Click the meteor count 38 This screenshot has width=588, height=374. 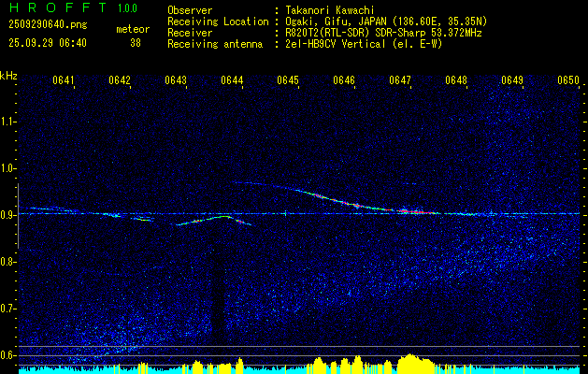pyautogui.click(x=136, y=43)
